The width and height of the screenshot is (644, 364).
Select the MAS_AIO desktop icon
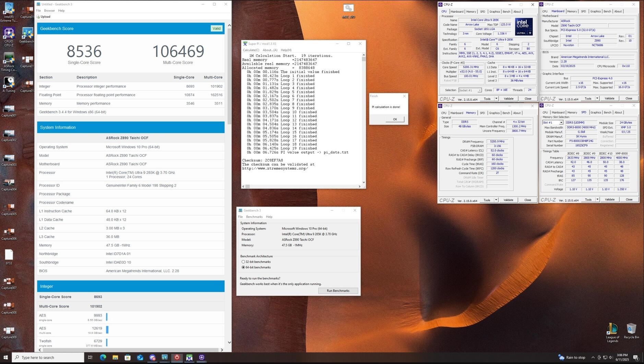coord(348,11)
